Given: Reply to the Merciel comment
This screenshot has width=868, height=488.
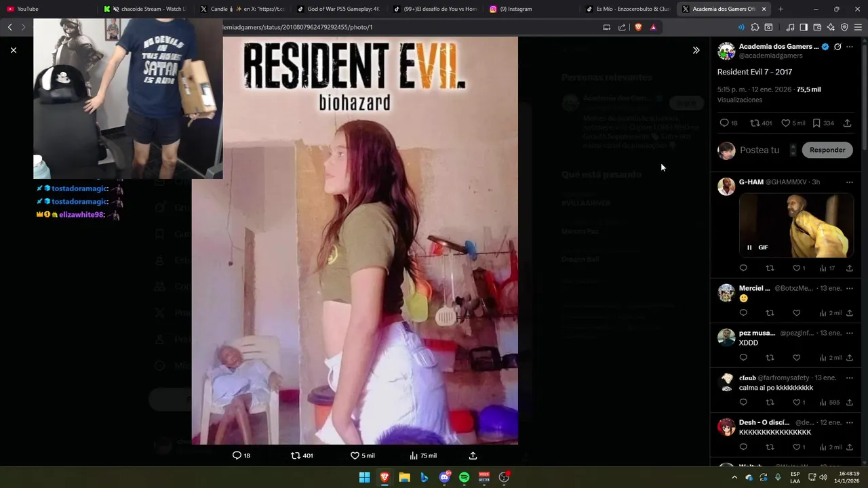Looking at the screenshot, I should 743,313.
